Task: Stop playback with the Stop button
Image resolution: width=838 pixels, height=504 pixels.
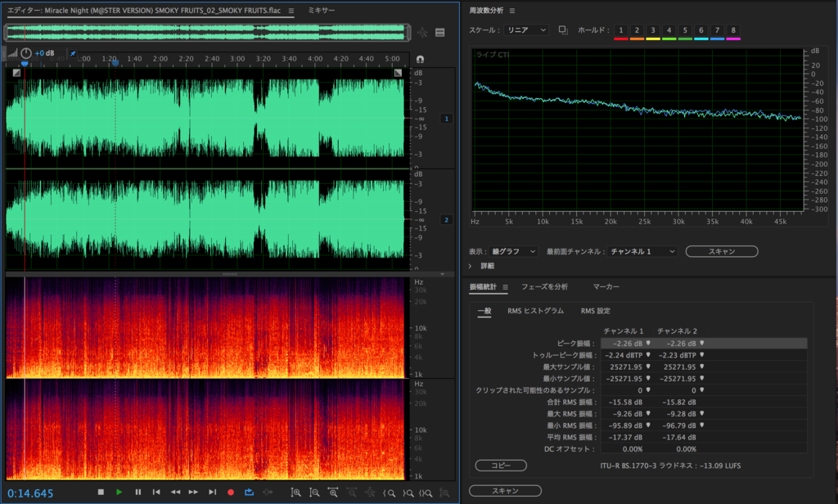Action: click(101, 493)
